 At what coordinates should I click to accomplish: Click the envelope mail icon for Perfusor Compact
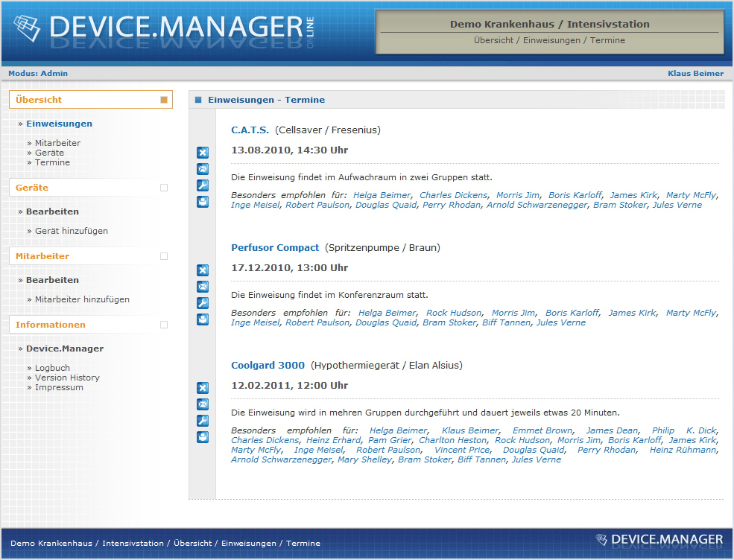[203, 286]
